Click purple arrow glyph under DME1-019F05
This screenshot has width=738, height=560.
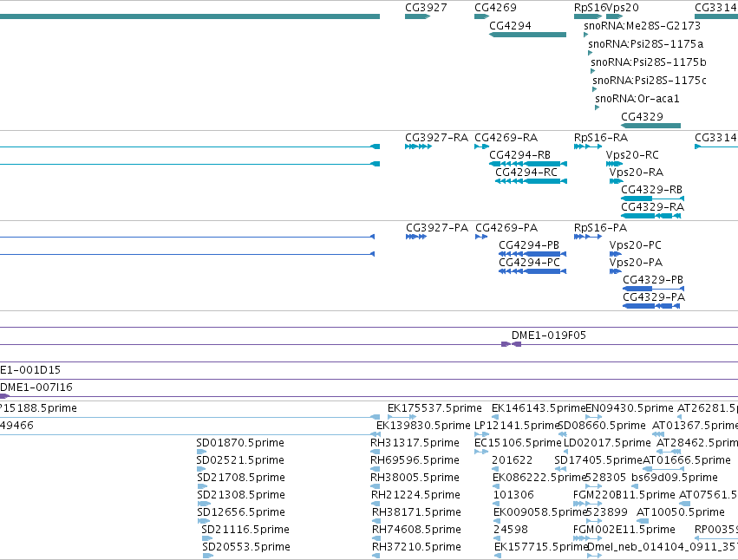(x=511, y=344)
